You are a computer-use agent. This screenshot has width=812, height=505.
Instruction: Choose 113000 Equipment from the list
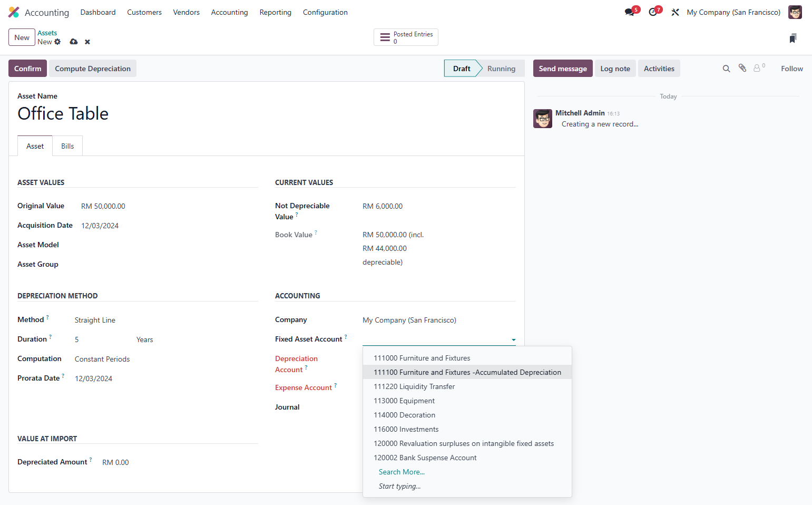point(467,401)
